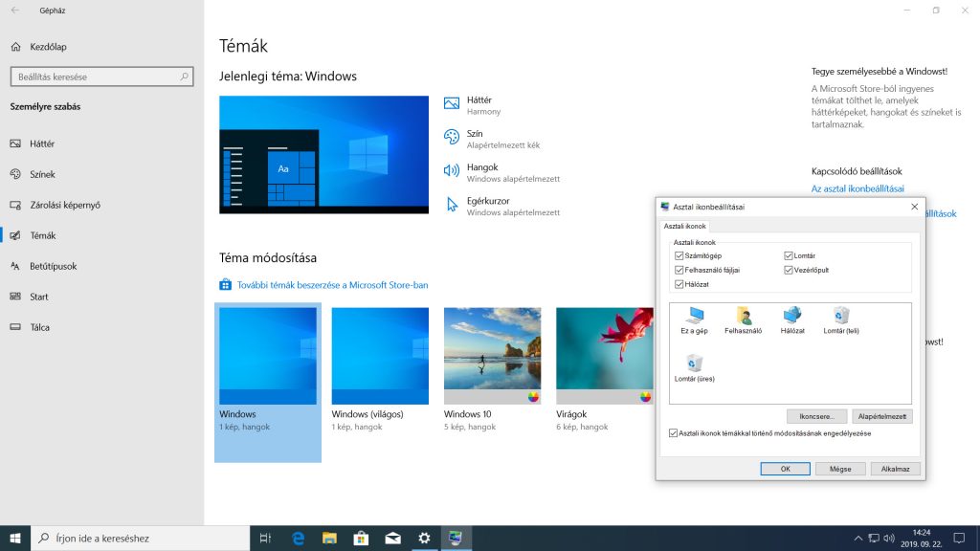Open További témák beszerzése a Microsoft Store-ban
This screenshot has height=551, width=980.
click(332, 285)
